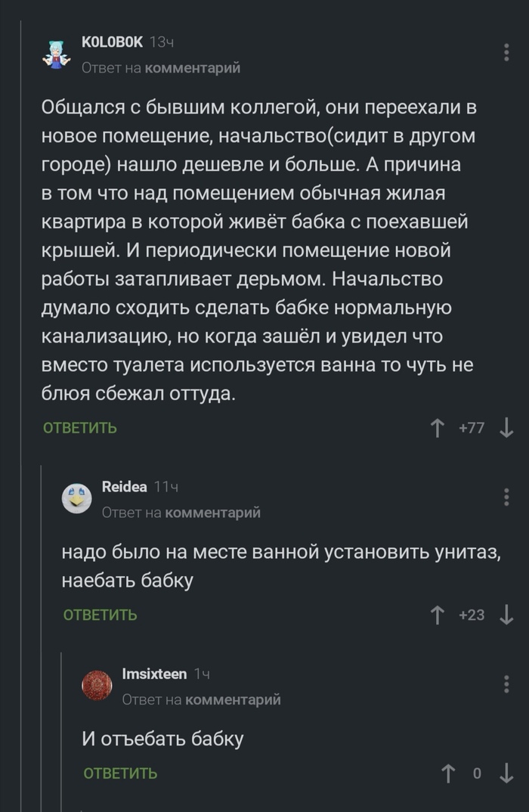529x812 pixels.
Task: Click the KOLOBOK username
Action: (x=111, y=43)
